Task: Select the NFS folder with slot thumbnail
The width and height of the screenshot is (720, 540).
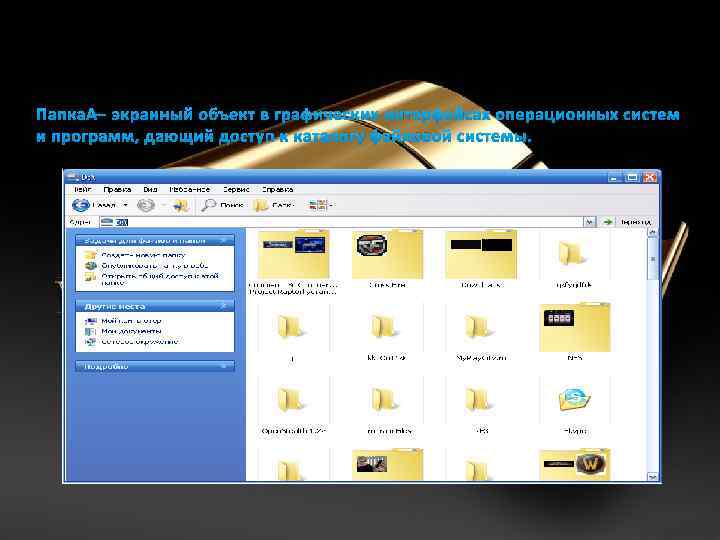Action: click(x=575, y=327)
